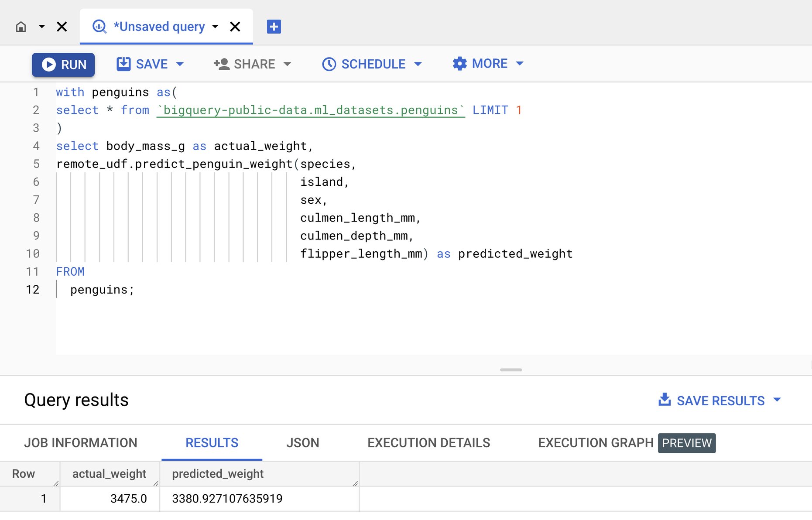Click the actual_weight column header
The width and height of the screenshot is (812, 520).
pyautogui.click(x=109, y=474)
